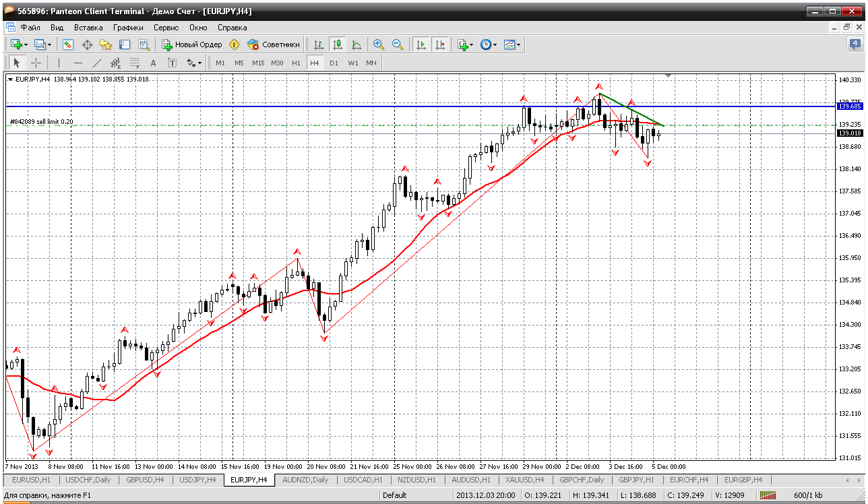
Task: Choose the Text Label tool
Action: pos(172,63)
